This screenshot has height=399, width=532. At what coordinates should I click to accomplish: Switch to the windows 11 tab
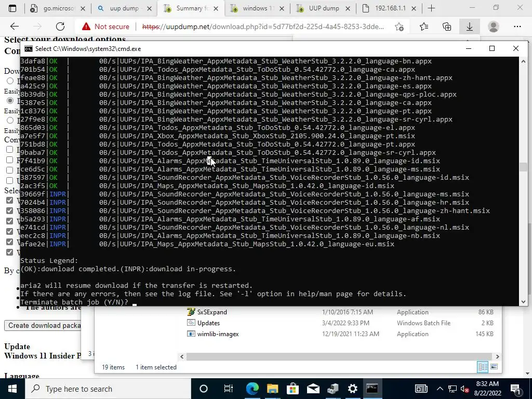coord(257,8)
